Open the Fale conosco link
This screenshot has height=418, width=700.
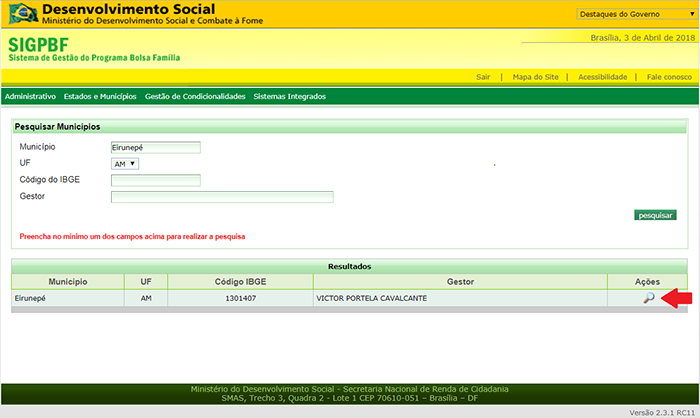click(x=669, y=77)
